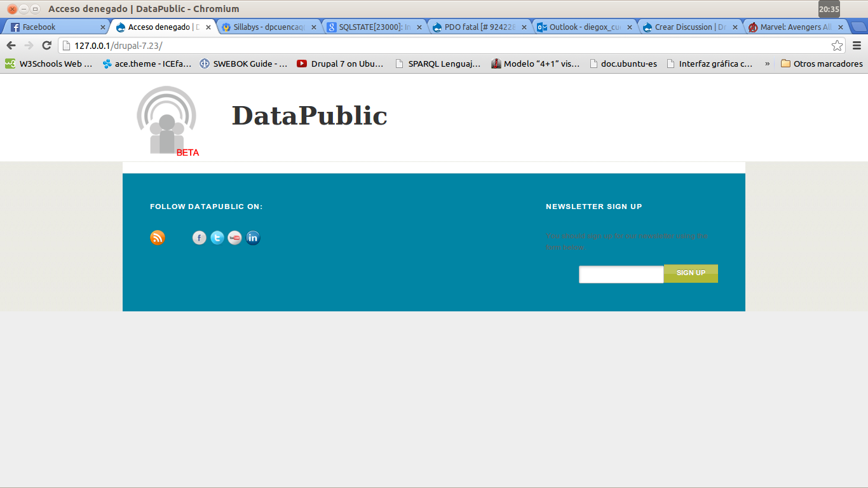The height and width of the screenshot is (488, 868).
Task: Switch to the Facebook tab
Action: pyautogui.click(x=57, y=27)
